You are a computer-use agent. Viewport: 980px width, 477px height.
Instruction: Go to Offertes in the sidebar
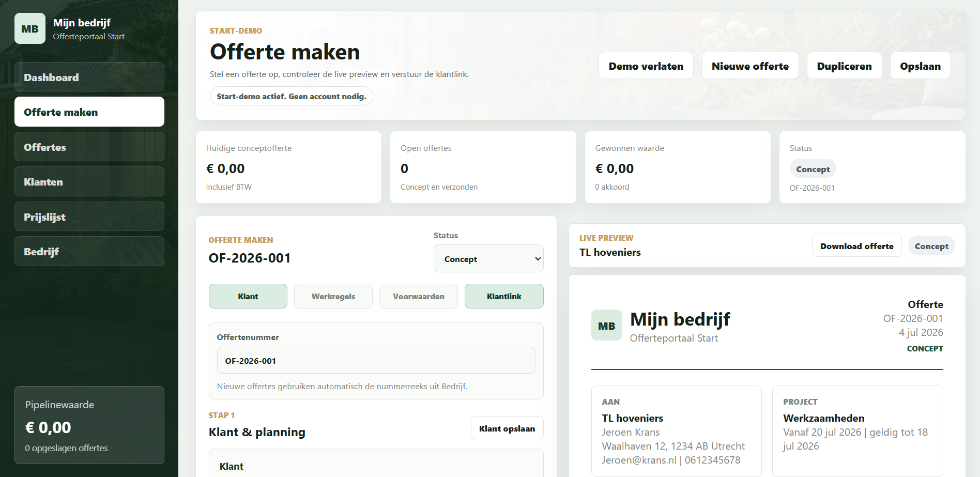coord(89,147)
